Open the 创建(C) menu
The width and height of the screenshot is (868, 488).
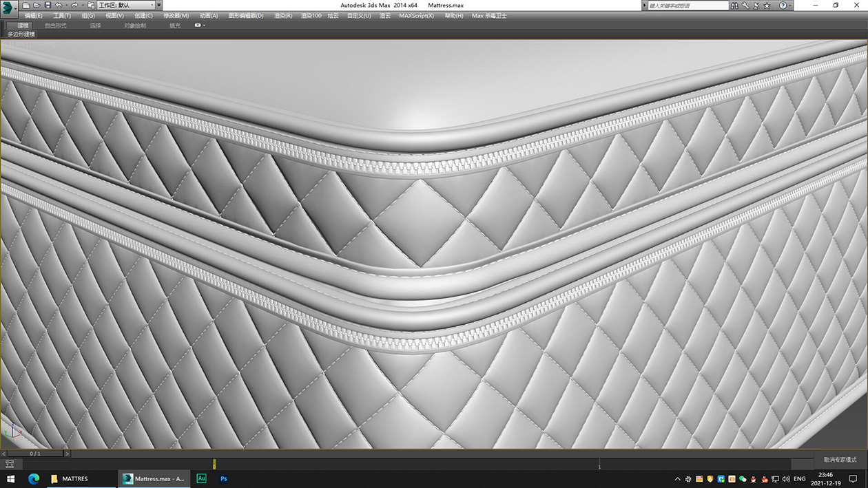(143, 16)
